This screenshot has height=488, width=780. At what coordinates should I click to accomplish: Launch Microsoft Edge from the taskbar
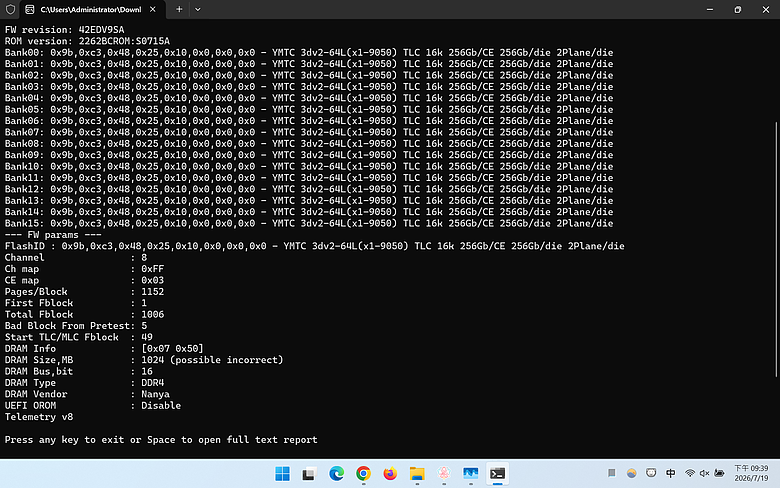coord(336,474)
